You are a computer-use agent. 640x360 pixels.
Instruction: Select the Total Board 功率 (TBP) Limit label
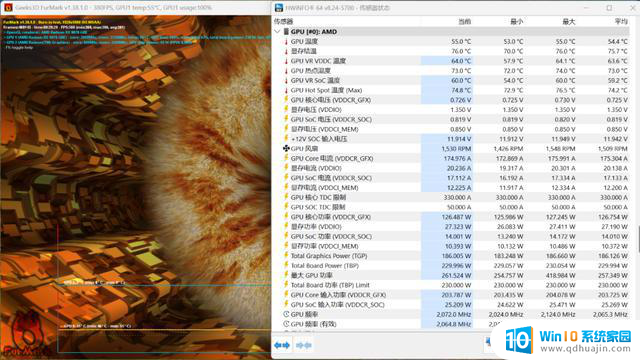(x=330, y=285)
